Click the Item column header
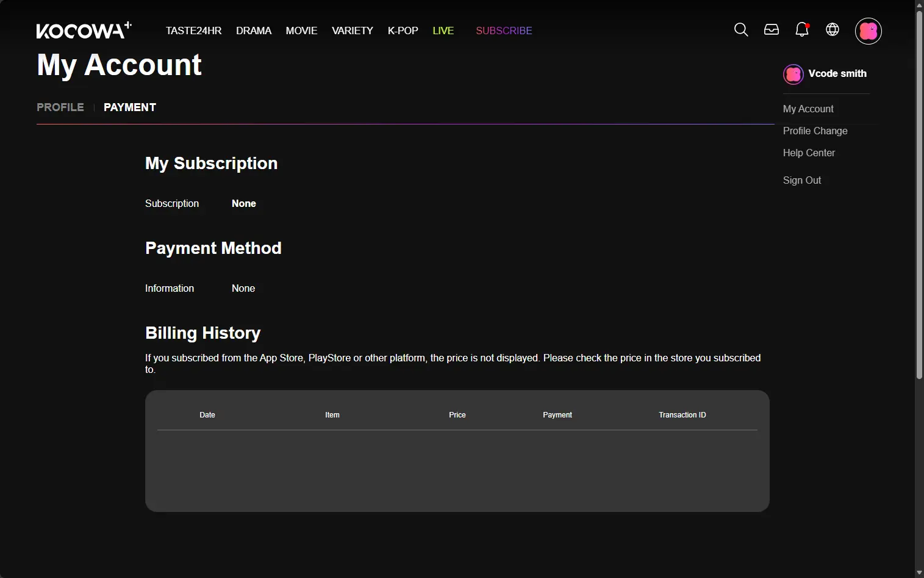Screen dimensions: 924x578 pyautogui.click(x=332, y=415)
